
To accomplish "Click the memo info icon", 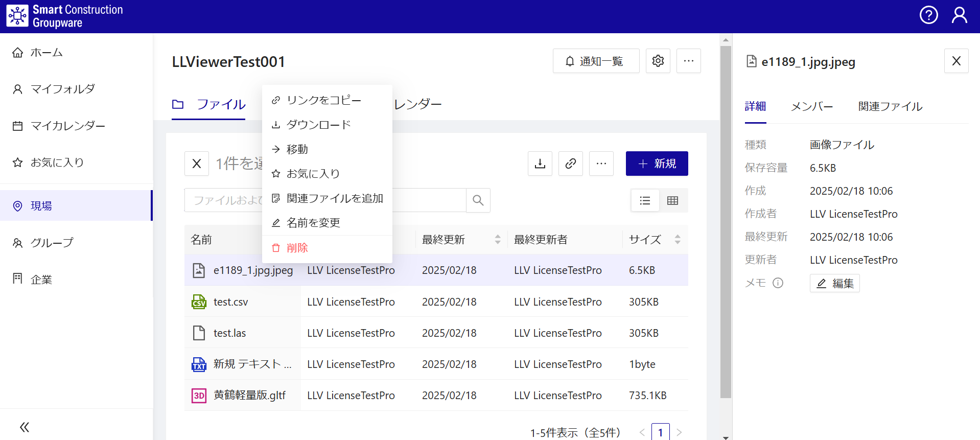I will pyautogui.click(x=778, y=283).
